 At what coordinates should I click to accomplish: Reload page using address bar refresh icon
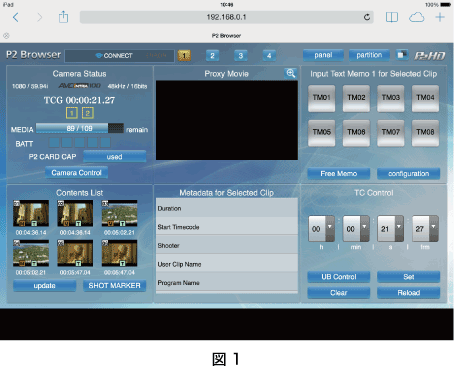(367, 17)
